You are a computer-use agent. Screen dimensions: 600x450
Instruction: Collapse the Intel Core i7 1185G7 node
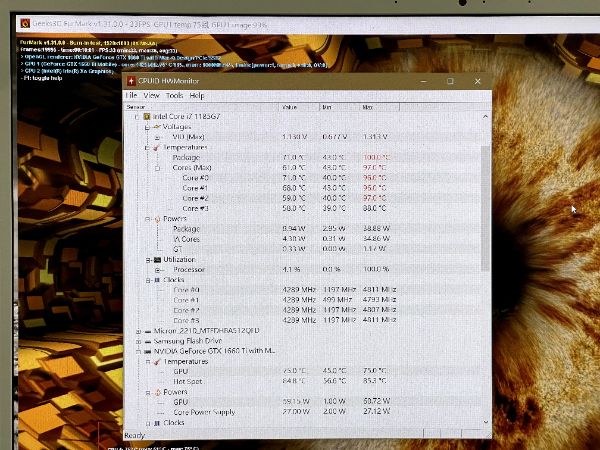tap(136, 117)
